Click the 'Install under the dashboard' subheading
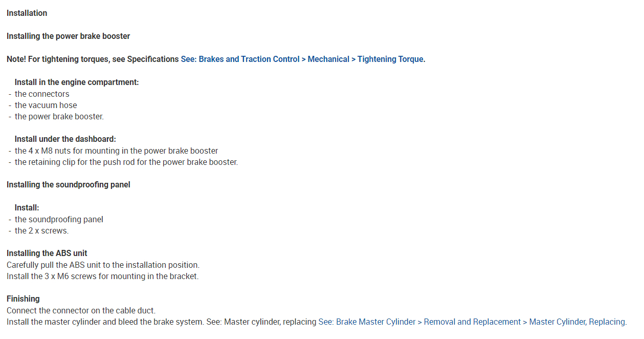Image resolution: width=644 pixels, height=339 pixels. coord(65,139)
